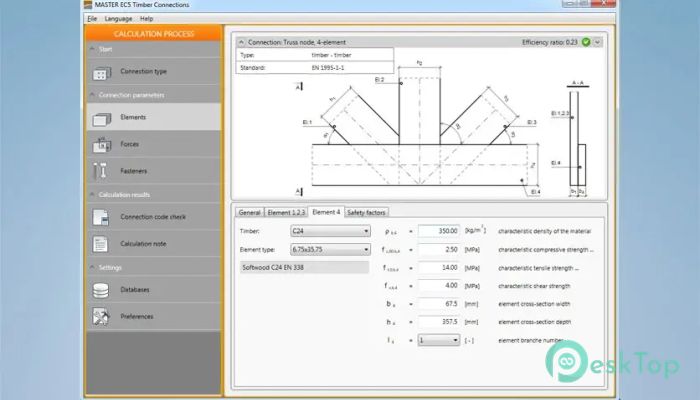
Task: Click the Efficiency ratio: 0.23 text
Action: pos(550,42)
